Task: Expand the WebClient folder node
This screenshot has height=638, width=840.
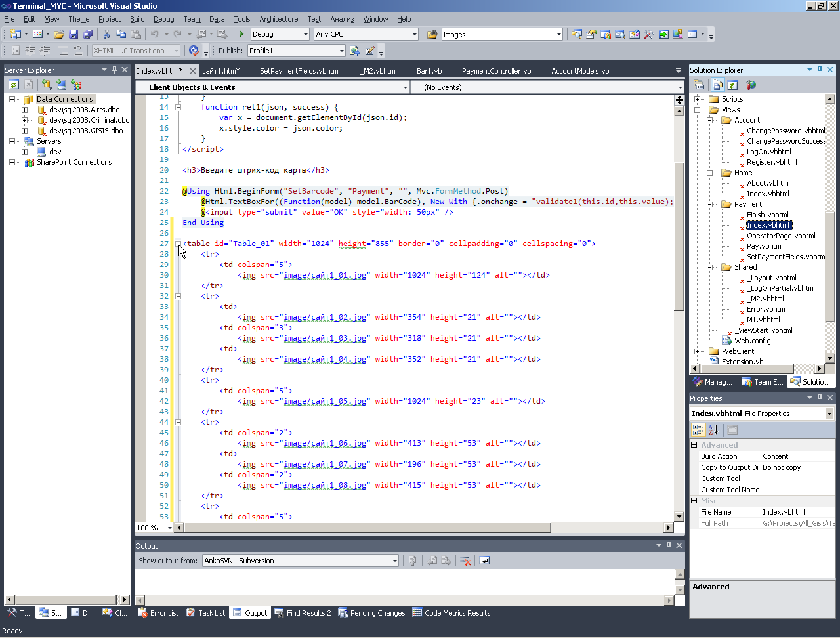Action: pyautogui.click(x=698, y=351)
